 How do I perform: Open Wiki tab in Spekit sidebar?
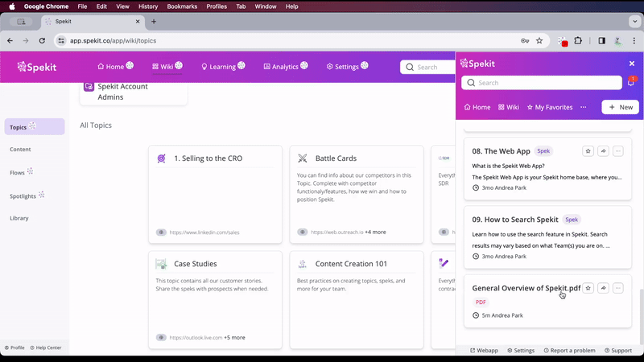point(509,107)
